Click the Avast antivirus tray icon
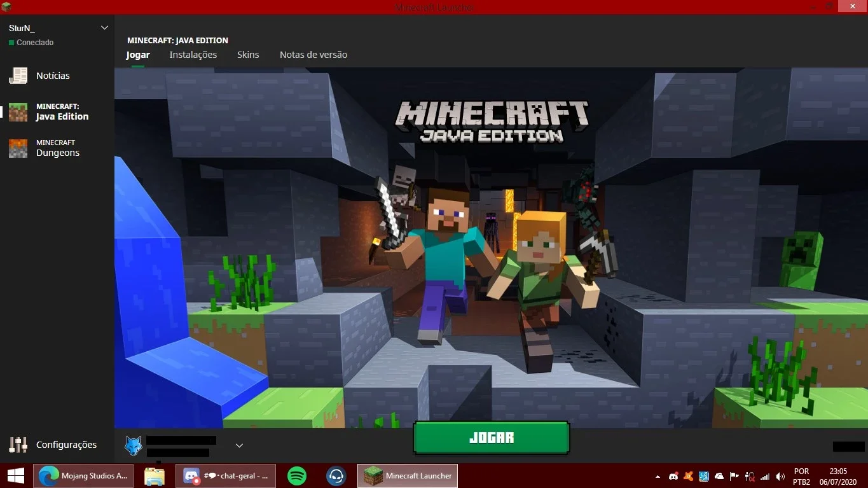 tap(689, 476)
